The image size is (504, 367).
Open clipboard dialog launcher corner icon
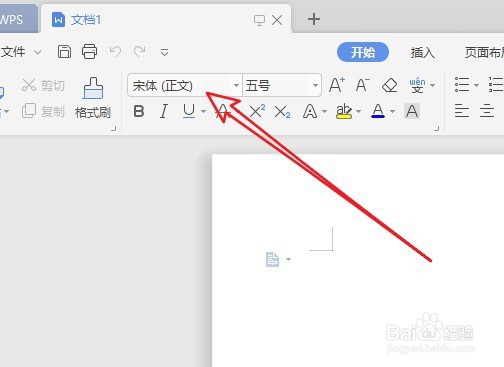pyautogui.click(x=114, y=128)
